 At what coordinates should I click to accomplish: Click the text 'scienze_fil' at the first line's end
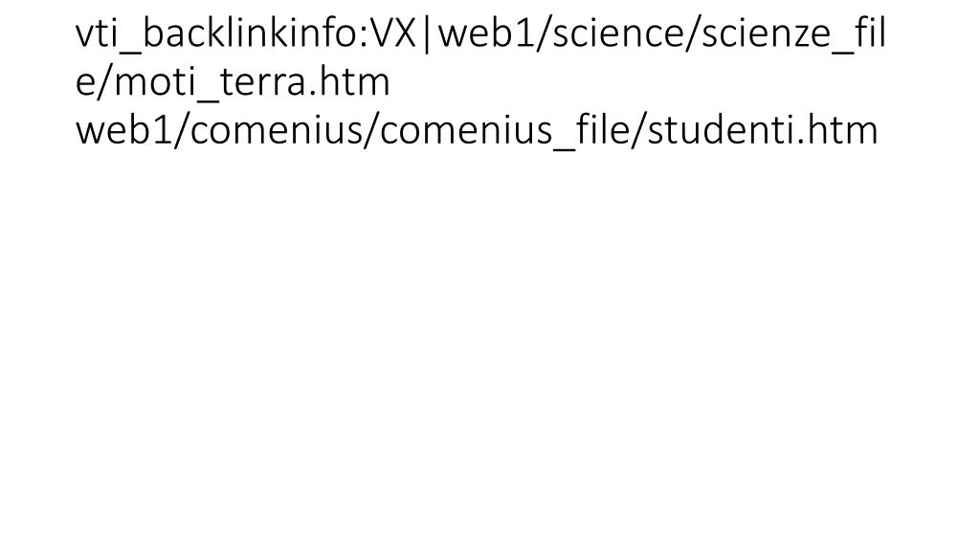[793, 33]
